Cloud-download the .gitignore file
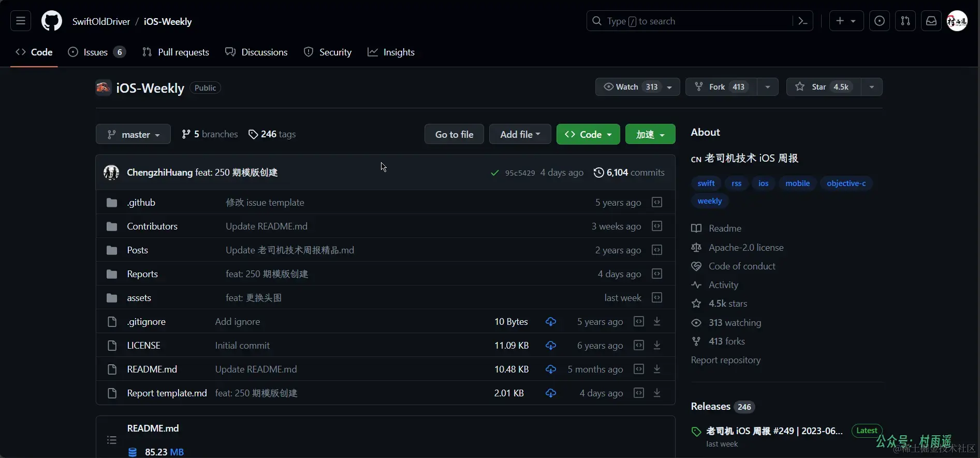980x458 pixels. tap(551, 322)
